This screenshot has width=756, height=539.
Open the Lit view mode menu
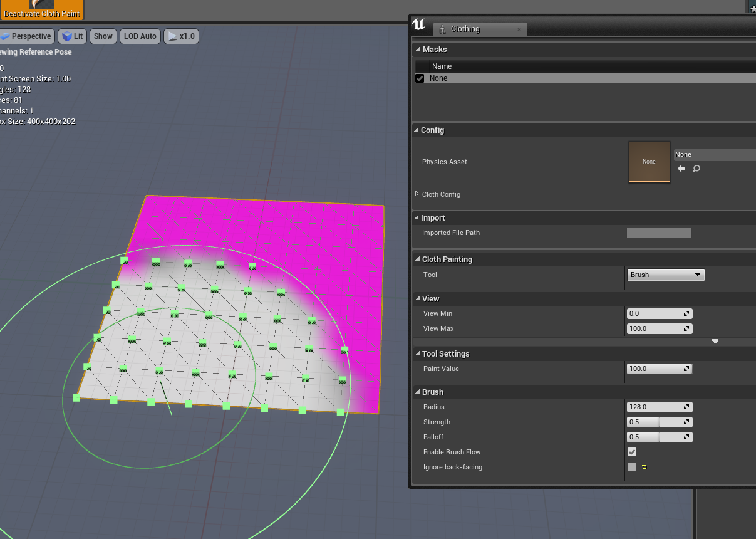point(73,36)
